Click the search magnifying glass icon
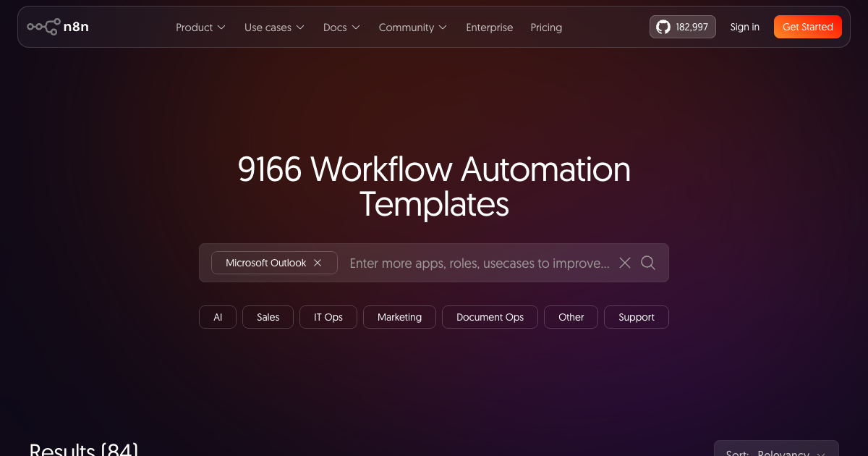Screen dimensions: 868x456 647,263
